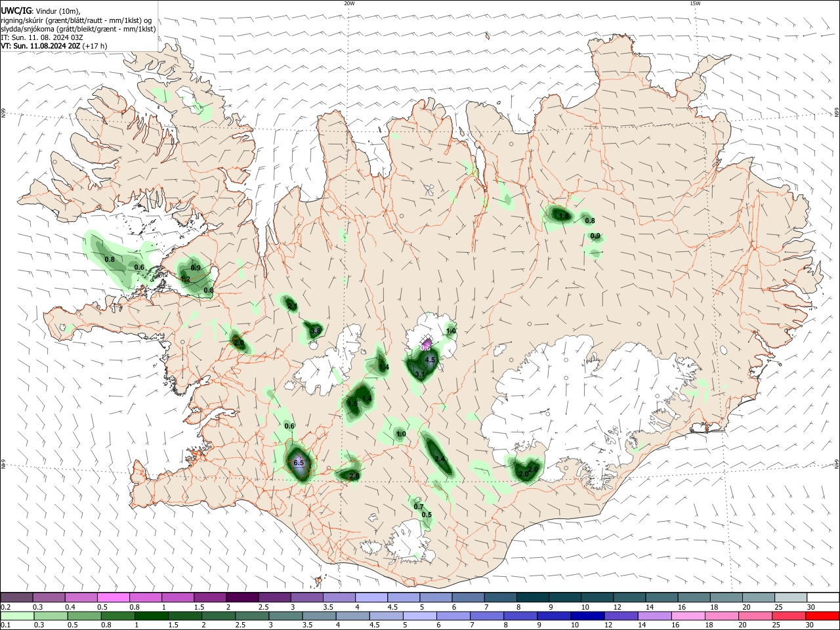Click the 'UWC/IG: Vindur (10m)' title text
The width and height of the screenshot is (840, 630).
[40, 11]
